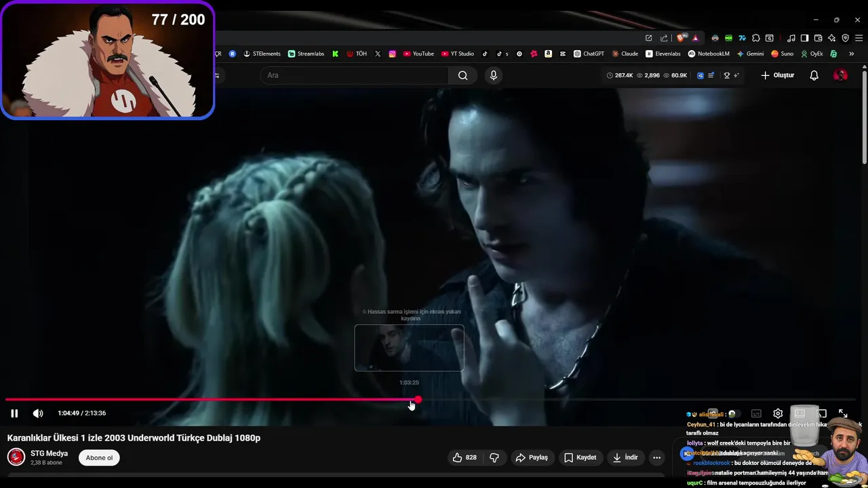Open the Oluştur create menu

[x=777, y=75]
